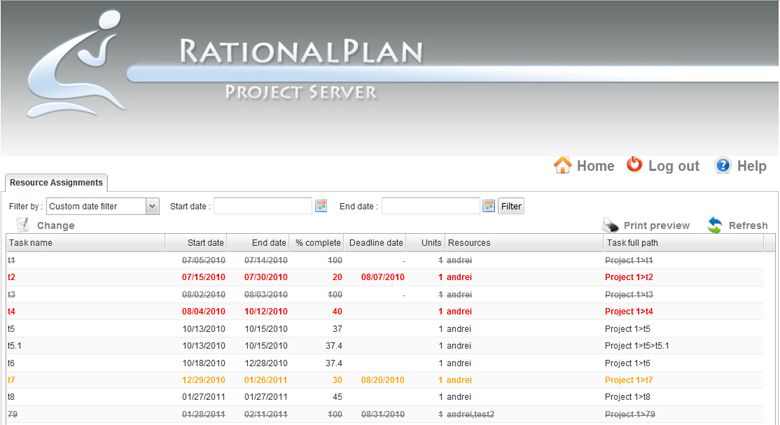Viewport: 780px width, 425px height.
Task: Click into the Start date field
Action: [262, 206]
